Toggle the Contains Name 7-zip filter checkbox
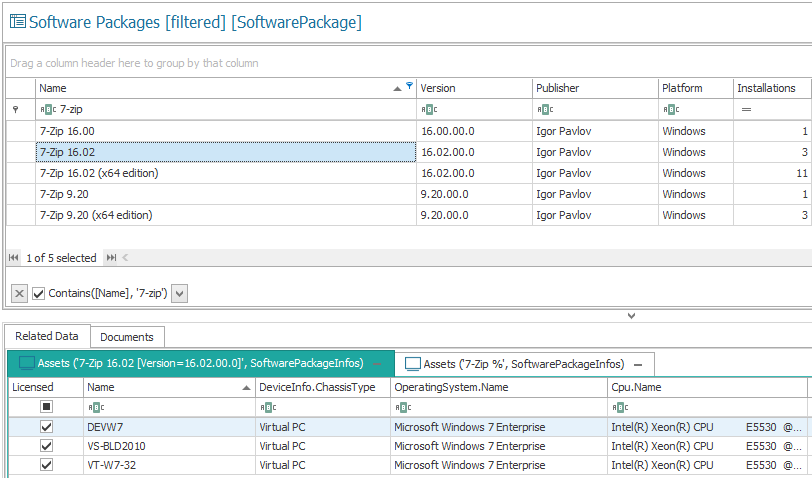Screen dimensions: 812x478 [38, 294]
